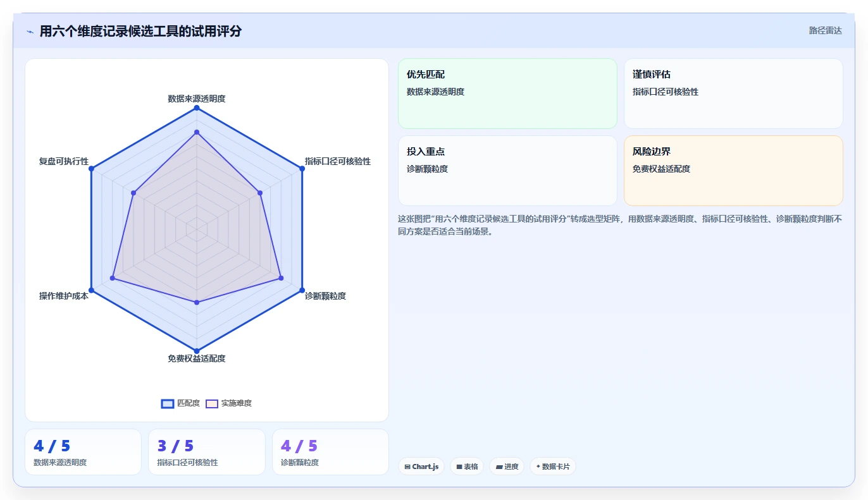
Task: Open the 谨慎评估 card
Action: coord(733,94)
